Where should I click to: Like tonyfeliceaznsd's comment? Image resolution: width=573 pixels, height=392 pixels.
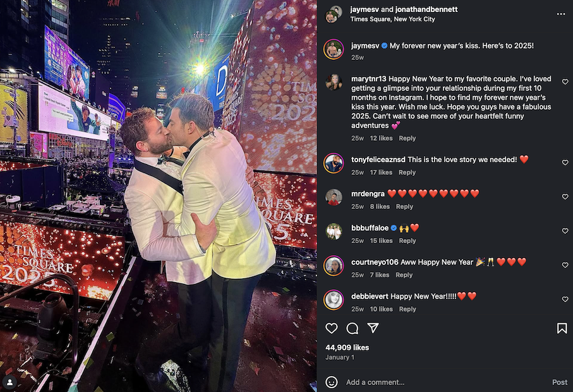tap(565, 162)
